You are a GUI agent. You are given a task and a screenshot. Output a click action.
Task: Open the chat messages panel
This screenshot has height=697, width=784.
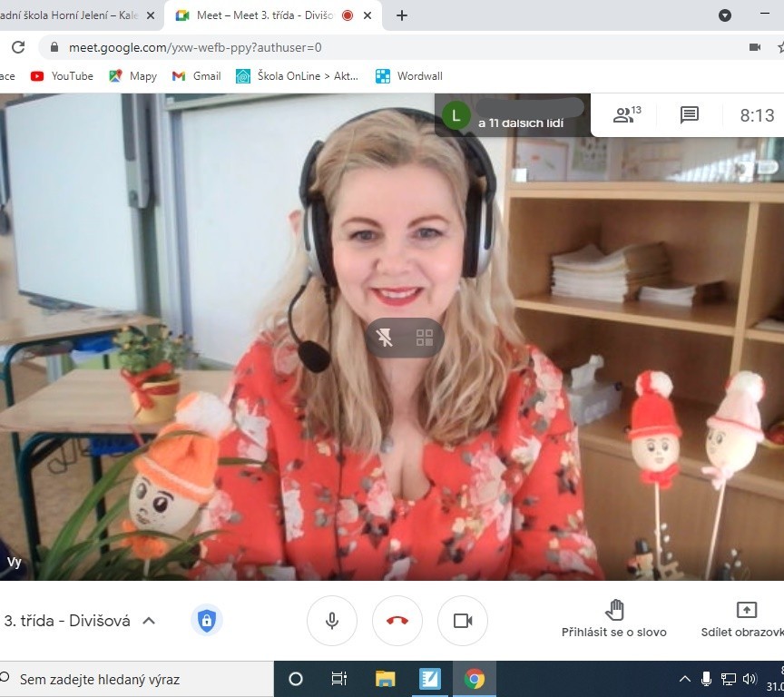(690, 114)
